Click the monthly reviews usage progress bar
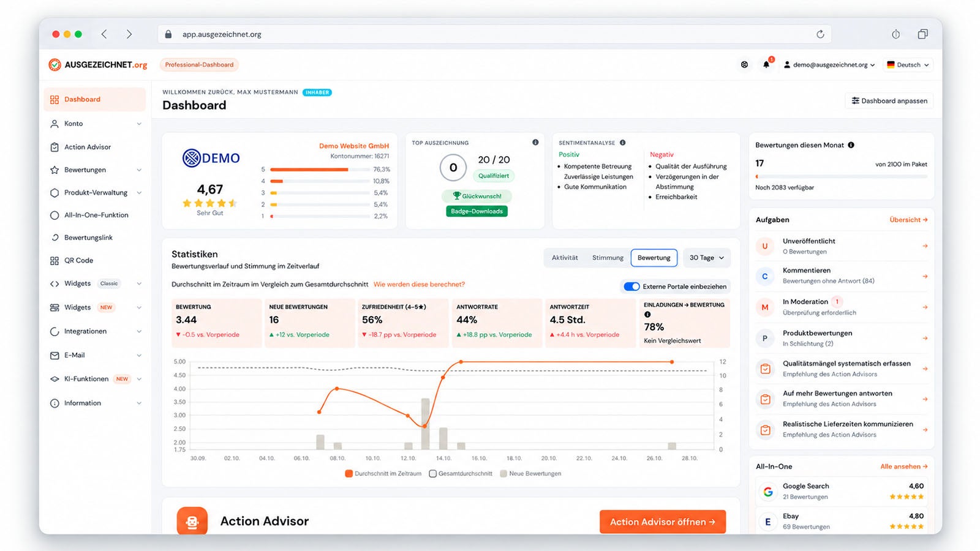The image size is (980, 551). [842, 176]
